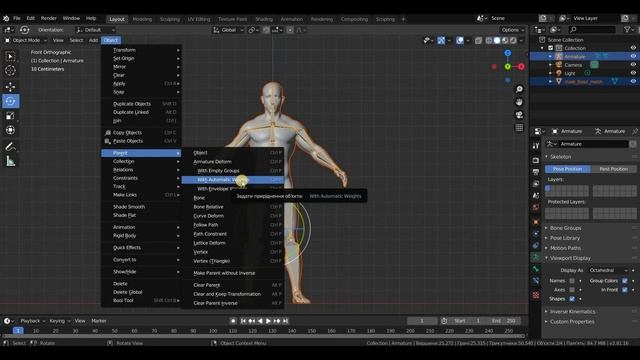
Task: Click the outliner filter funnel icon
Action: click(x=627, y=29)
